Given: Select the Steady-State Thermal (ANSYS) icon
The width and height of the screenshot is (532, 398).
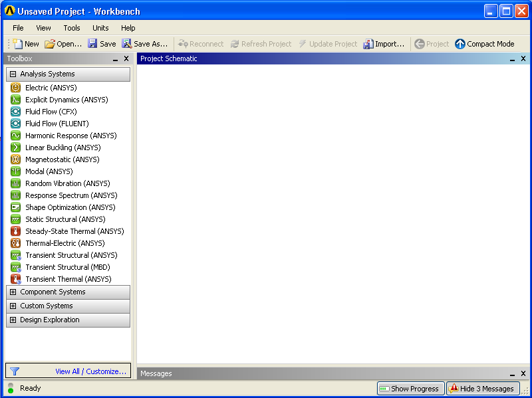Looking at the screenshot, I should click(x=15, y=231).
